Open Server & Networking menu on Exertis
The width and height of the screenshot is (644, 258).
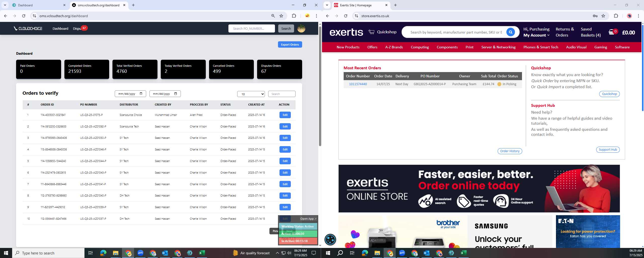498,47
